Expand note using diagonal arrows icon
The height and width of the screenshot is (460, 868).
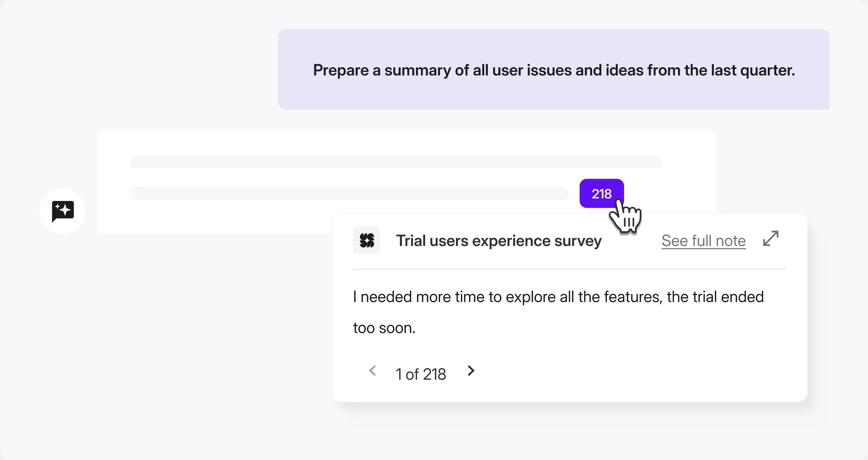[x=771, y=238]
